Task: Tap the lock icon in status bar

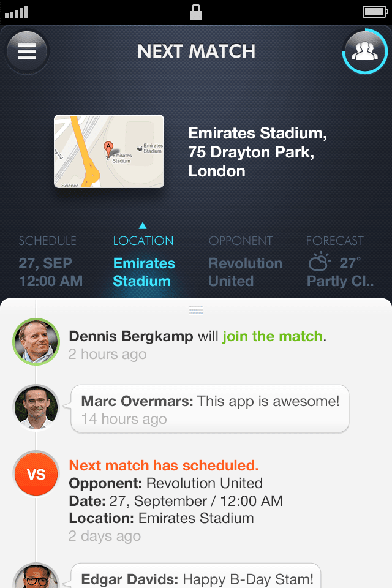Action: (196, 11)
